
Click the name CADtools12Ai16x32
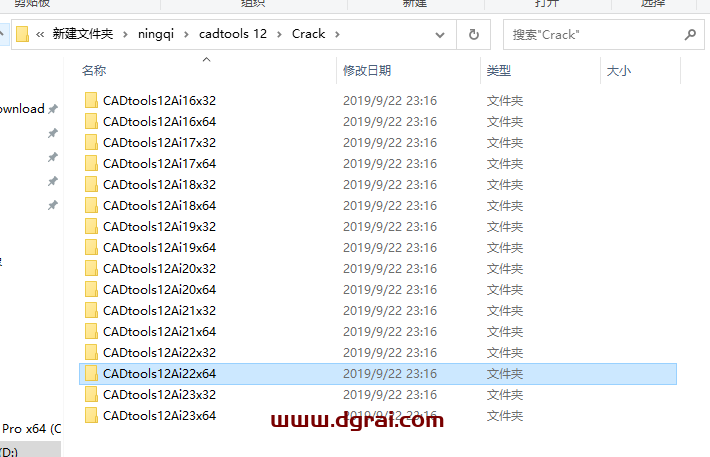159,101
